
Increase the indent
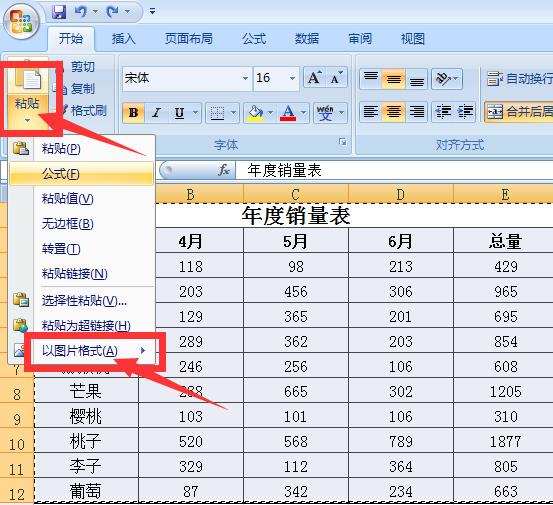[x=465, y=112]
